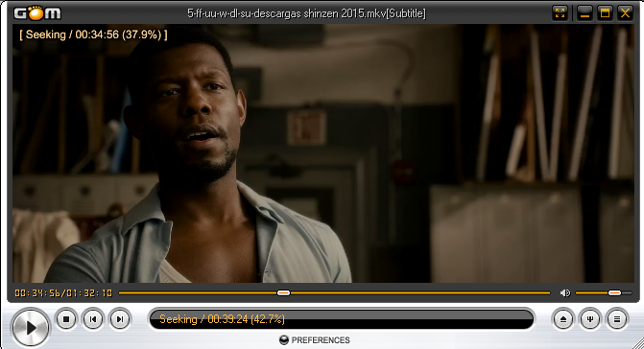
Task: Click the resize grip at window corner
Action: tap(638, 343)
